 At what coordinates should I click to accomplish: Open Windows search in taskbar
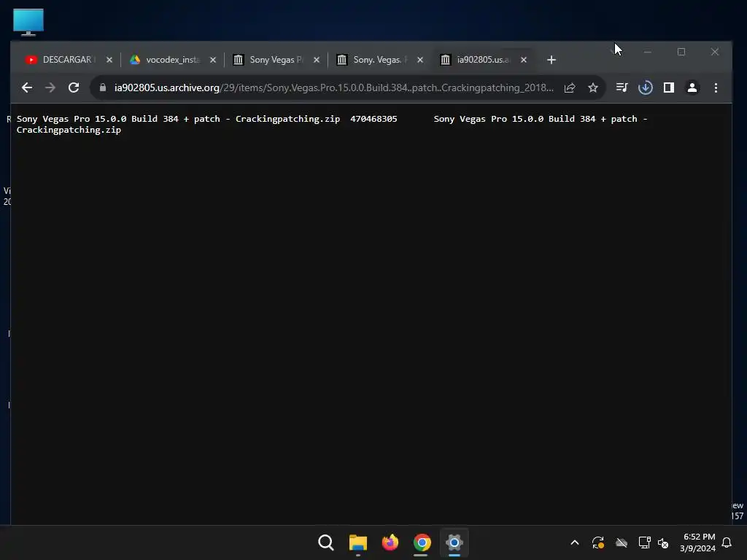click(x=326, y=542)
